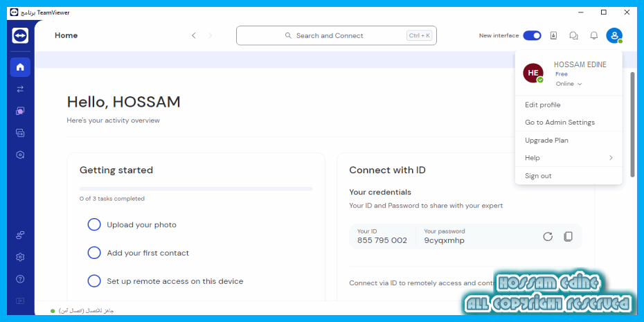644x322 pixels.
Task: Click the Hello, HOSSAM greeting
Action: pos(124,102)
